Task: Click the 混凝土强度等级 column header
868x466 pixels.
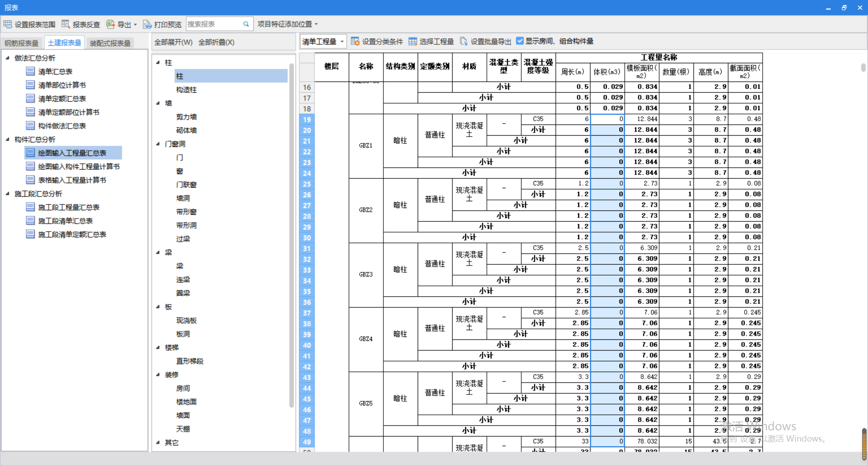Action: (538, 67)
